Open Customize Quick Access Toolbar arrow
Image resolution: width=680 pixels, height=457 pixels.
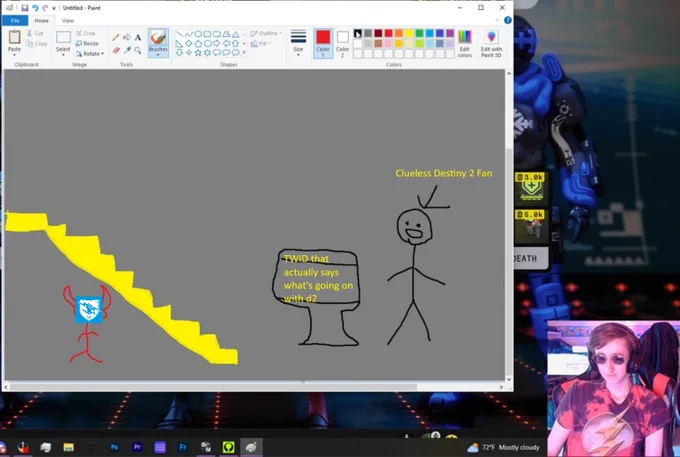[54, 8]
